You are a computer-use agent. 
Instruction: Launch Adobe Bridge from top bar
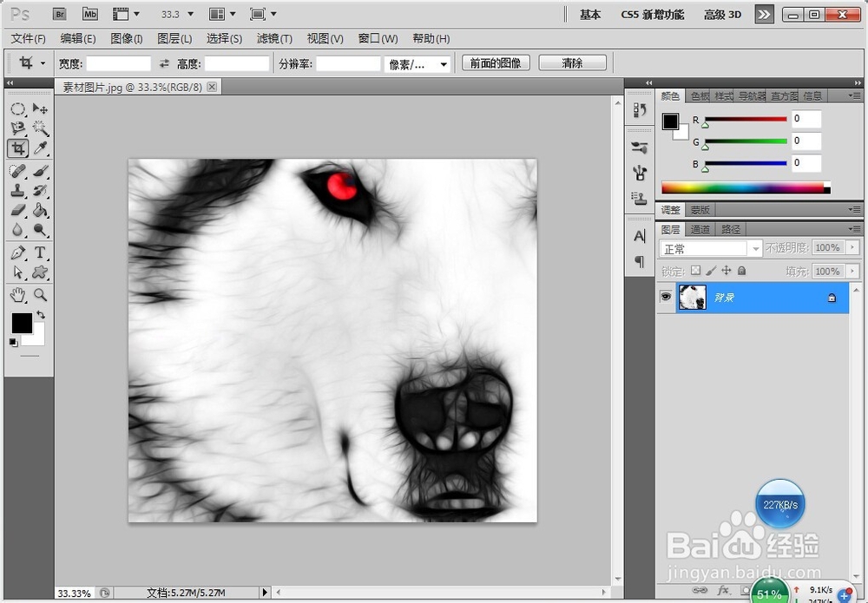point(60,14)
